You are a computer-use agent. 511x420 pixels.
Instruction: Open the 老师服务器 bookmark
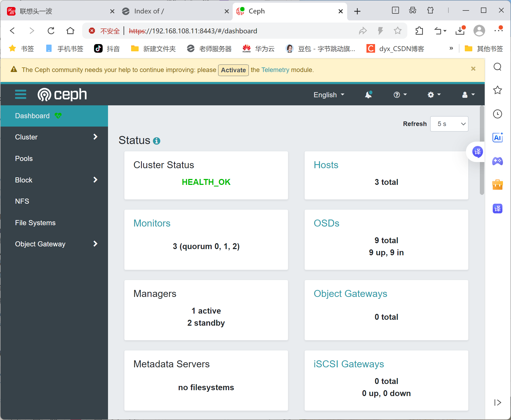tap(209, 49)
